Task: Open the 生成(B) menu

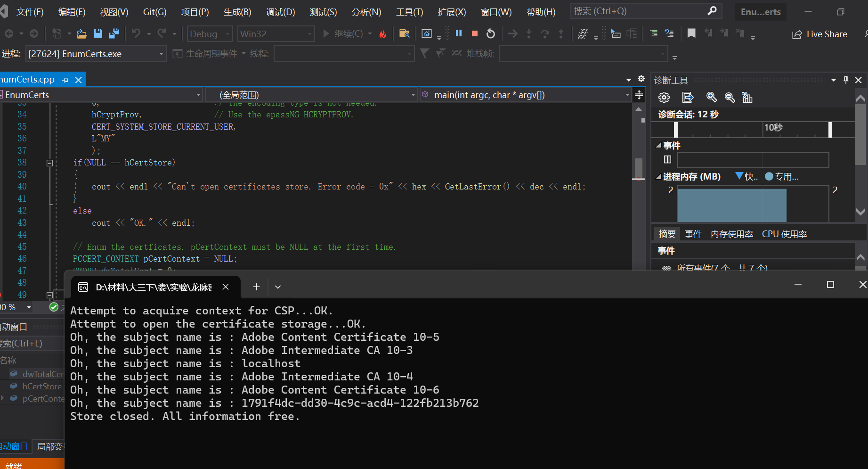Action: (x=237, y=12)
